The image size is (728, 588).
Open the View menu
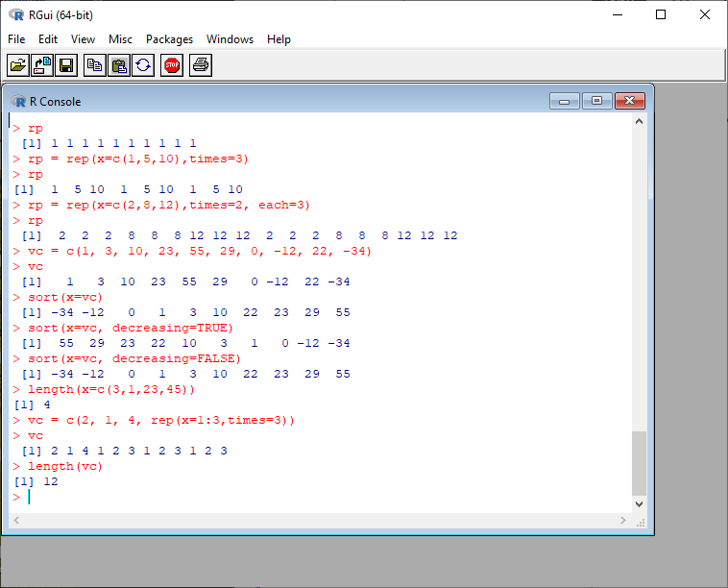pyautogui.click(x=83, y=39)
